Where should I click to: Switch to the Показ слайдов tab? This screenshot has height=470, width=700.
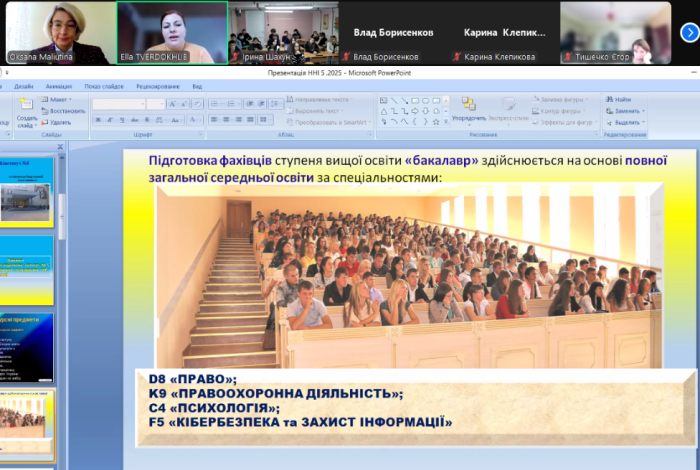pyautogui.click(x=104, y=87)
